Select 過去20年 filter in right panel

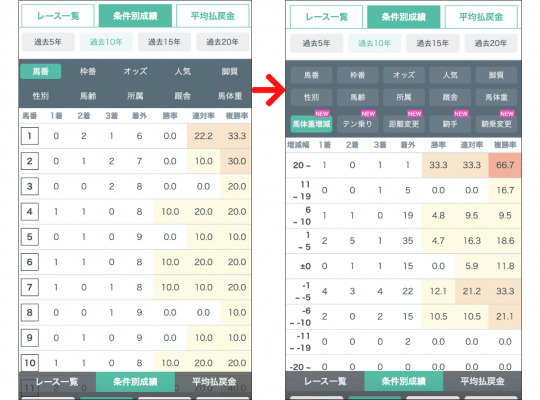click(x=491, y=43)
